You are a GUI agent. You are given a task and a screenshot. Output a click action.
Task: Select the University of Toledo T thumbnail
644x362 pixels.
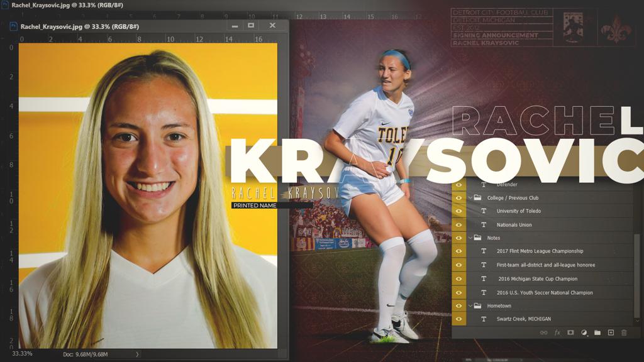tap(484, 211)
